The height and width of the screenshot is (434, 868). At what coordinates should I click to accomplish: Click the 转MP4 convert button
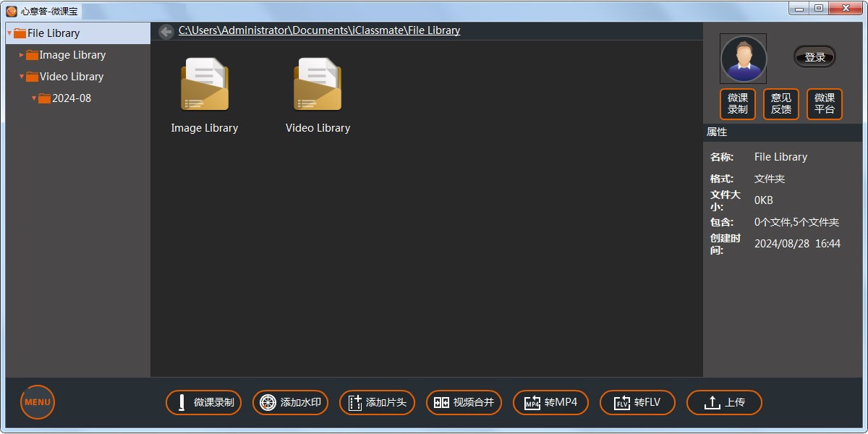(x=551, y=402)
